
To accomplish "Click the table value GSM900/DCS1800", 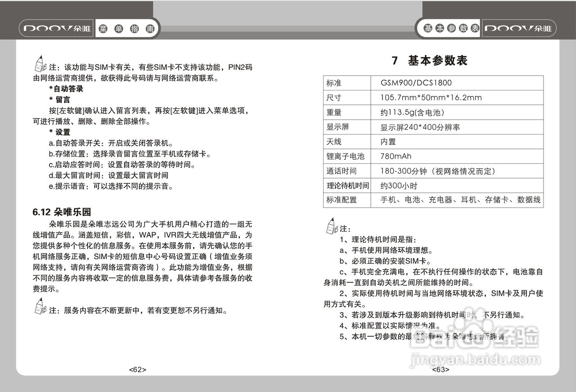I will coord(416,83).
